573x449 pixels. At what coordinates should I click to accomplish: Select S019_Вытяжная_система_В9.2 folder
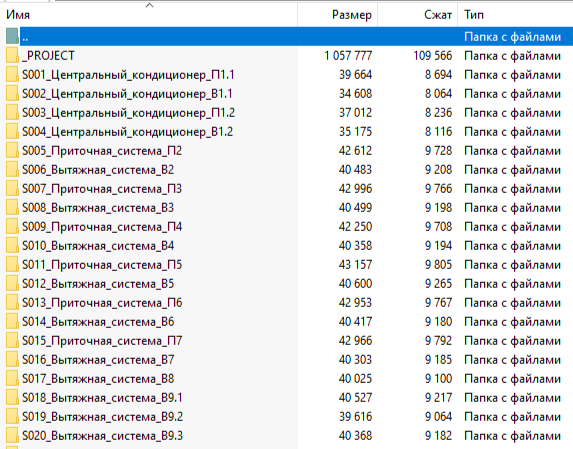click(102, 416)
